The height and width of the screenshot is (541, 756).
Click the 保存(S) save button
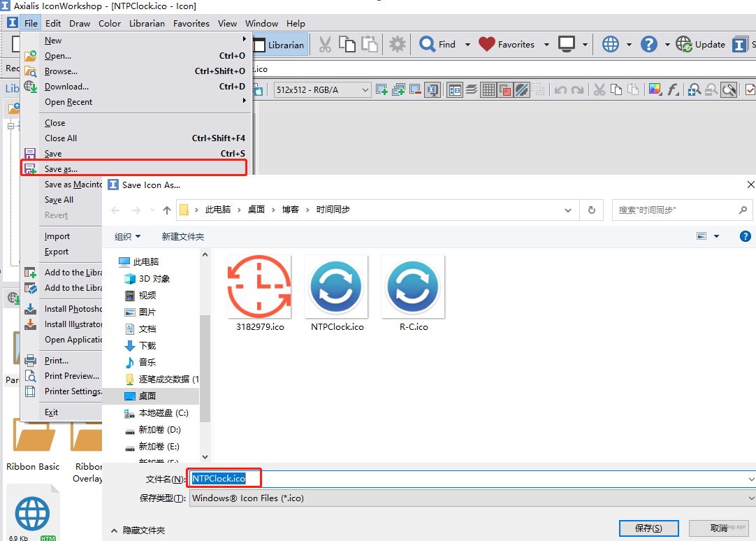click(648, 528)
